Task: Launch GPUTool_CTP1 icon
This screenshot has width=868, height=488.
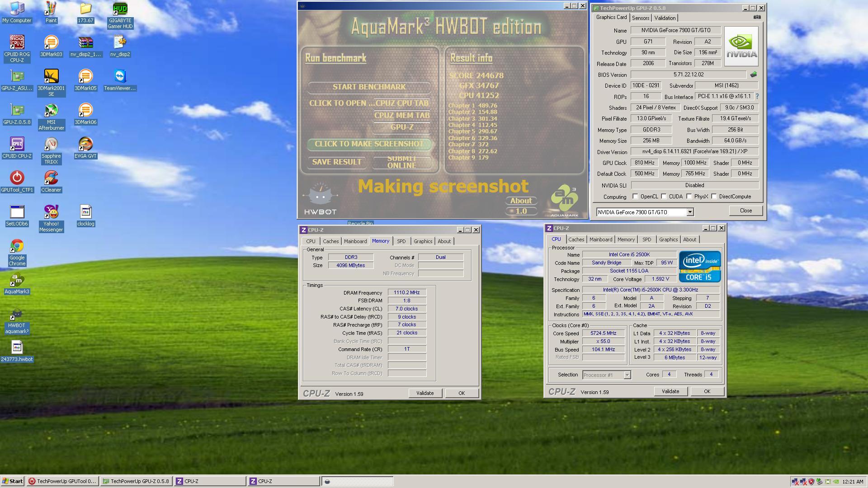Action: tap(17, 182)
